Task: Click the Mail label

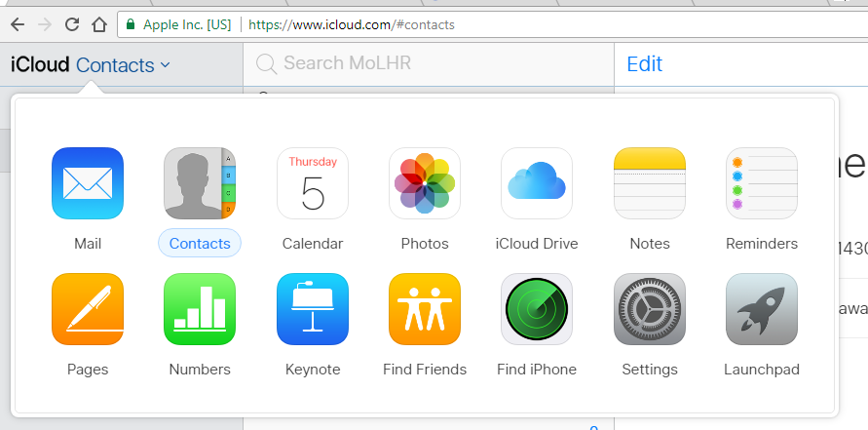Action: tap(88, 243)
